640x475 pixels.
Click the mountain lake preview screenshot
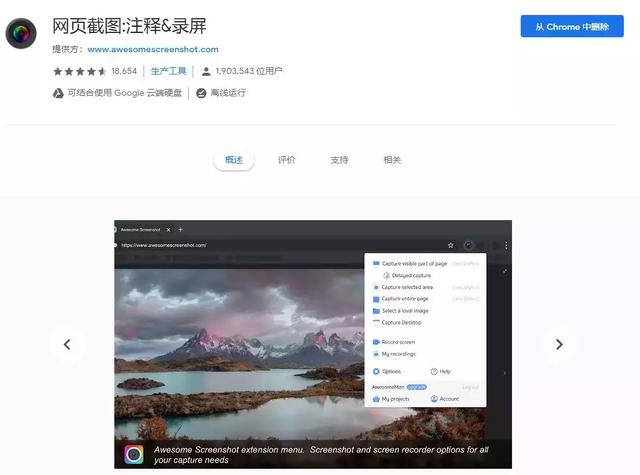pos(239,354)
